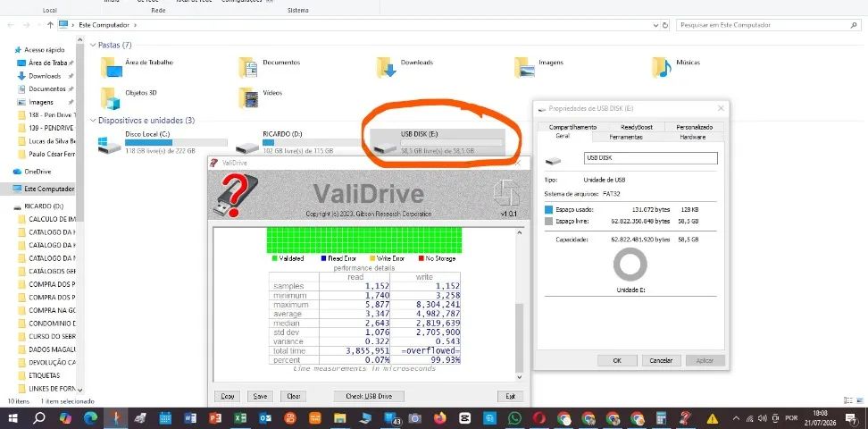Edit the USB DISK name field
The image size is (868, 429).
tap(651, 158)
